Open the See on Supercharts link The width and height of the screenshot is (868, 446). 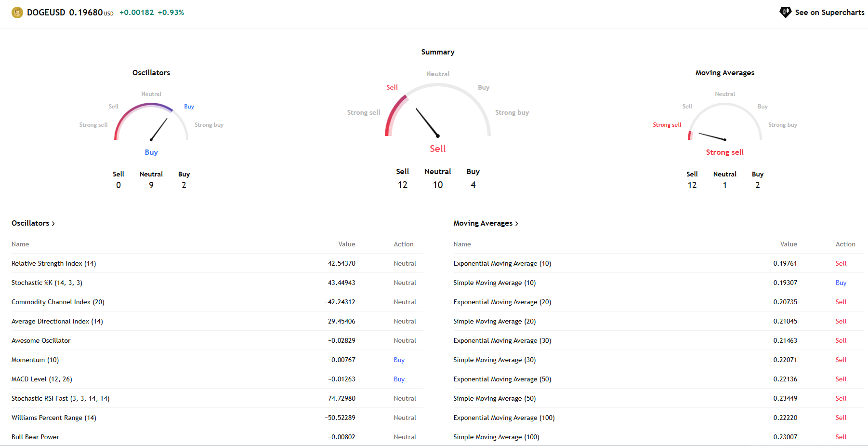(x=829, y=13)
